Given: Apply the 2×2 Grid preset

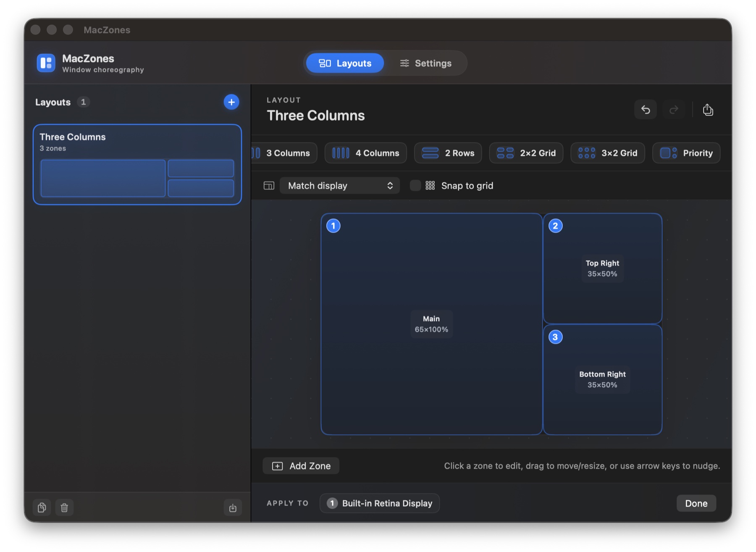Looking at the screenshot, I should tap(526, 153).
